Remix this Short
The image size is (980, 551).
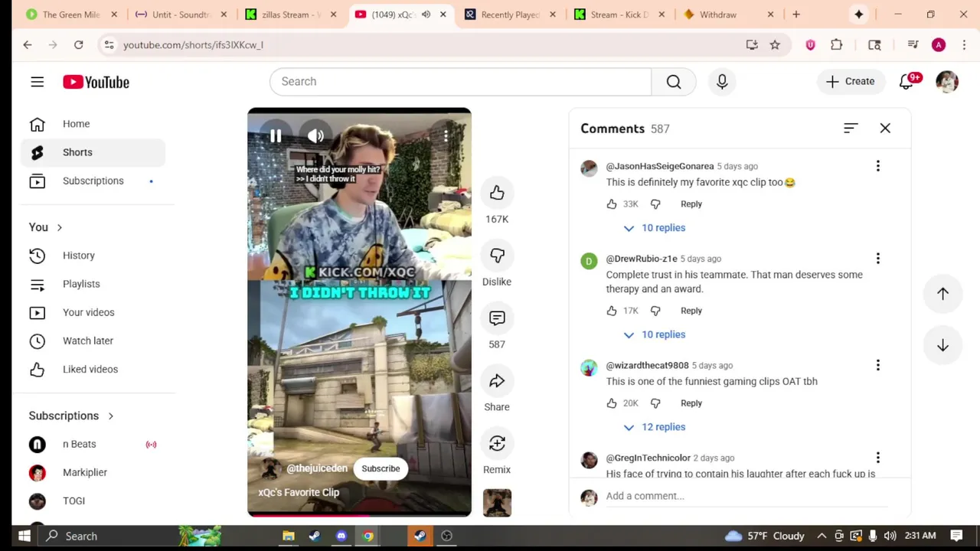coord(497,444)
